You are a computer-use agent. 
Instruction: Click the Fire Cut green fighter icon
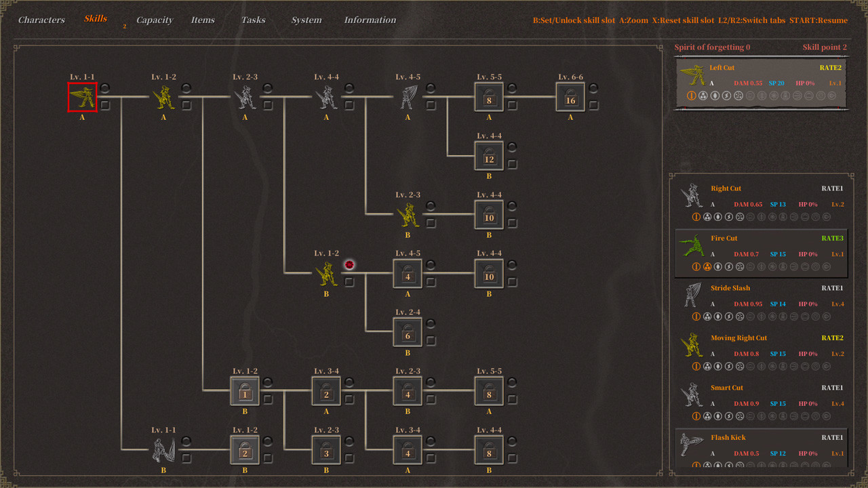[692, 245]
